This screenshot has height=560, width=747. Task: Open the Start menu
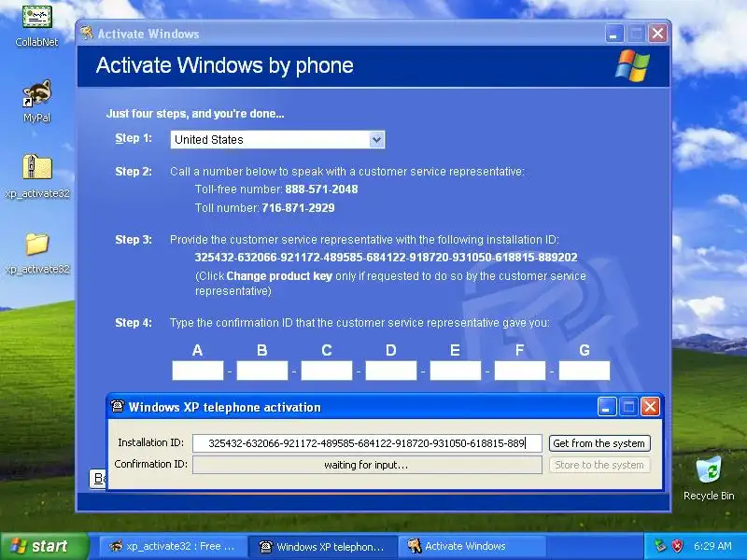[44, 546]
